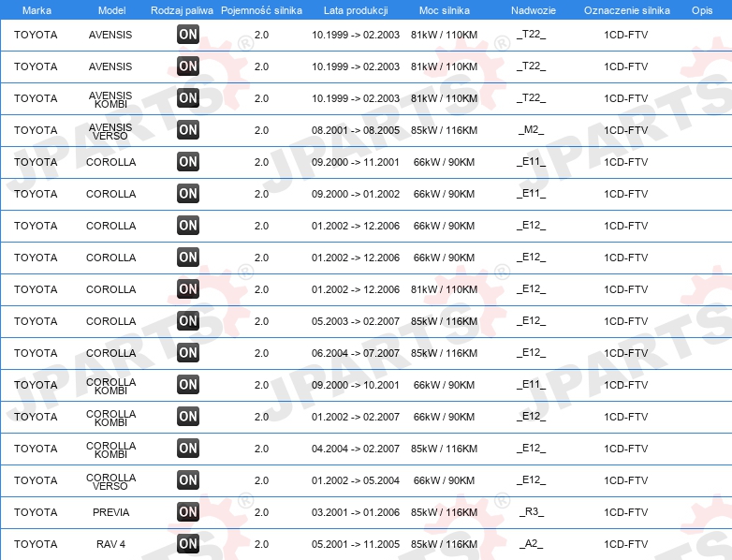Click the date range 04.2004 -> 02.2007

coord(356,449)
